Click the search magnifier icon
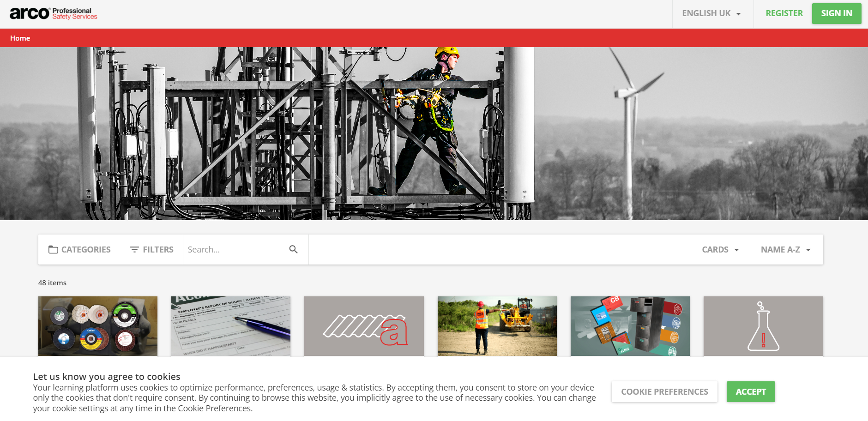This screenshot has height=421, width=868. [293, 249]
